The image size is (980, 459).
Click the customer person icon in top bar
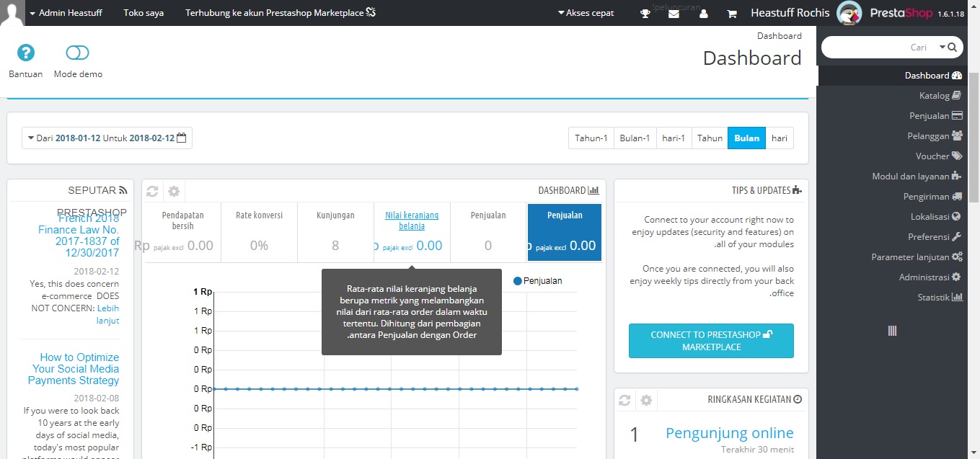[x=703, y=14]
